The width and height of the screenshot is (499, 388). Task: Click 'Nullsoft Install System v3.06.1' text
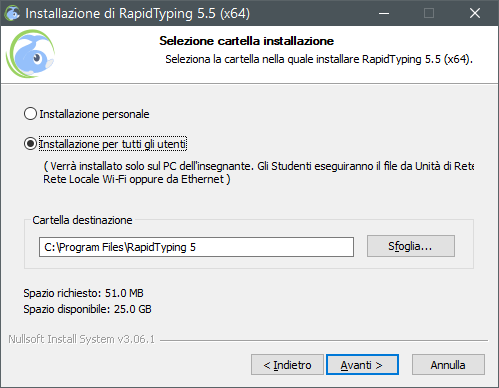pyautogui.click(x=82, y=339)
